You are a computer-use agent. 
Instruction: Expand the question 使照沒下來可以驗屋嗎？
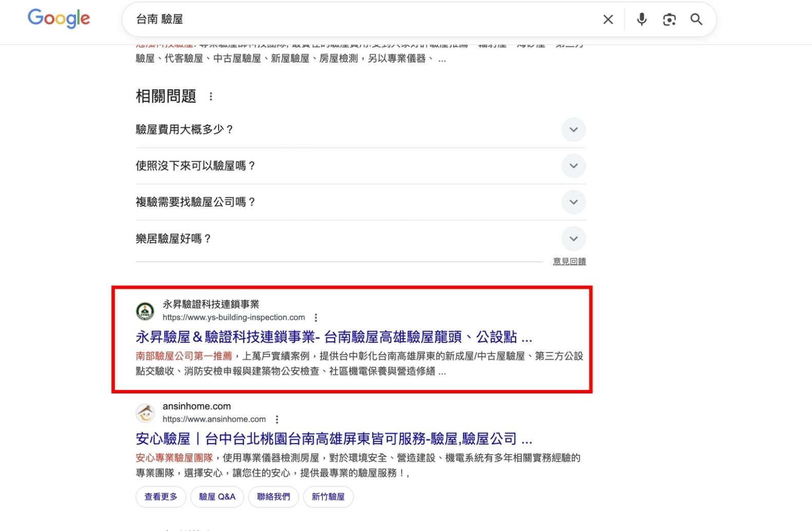(x=360, y=166)
